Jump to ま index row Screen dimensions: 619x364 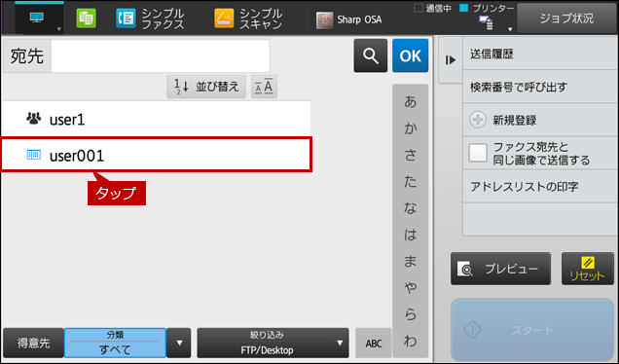pyautogui.click(x=410, y=262)
